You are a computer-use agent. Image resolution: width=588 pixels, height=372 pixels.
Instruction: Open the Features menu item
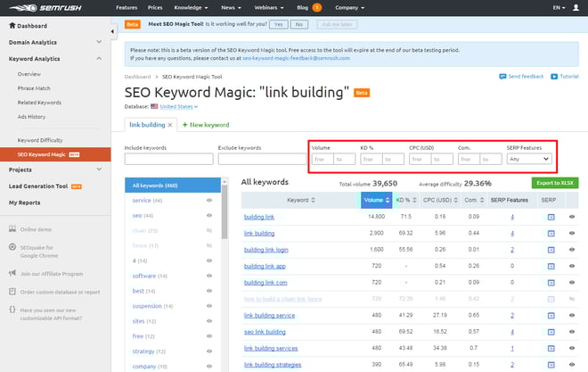(127, 7)
